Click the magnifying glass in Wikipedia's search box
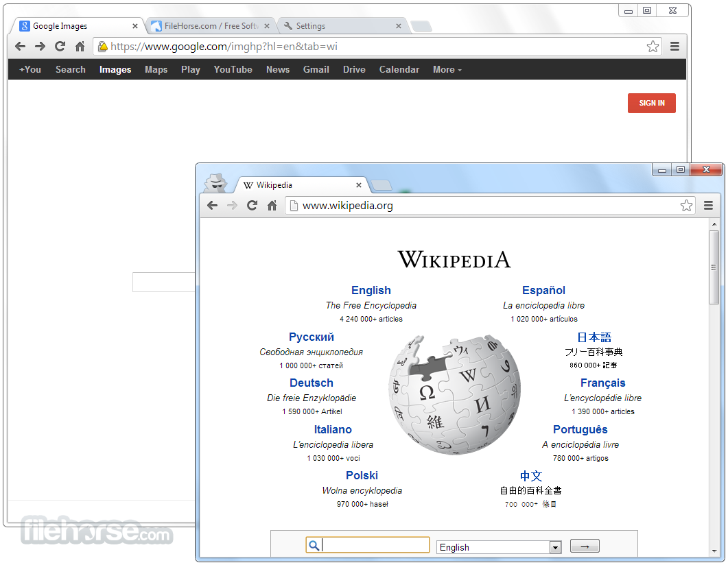Image resolution: width=728 pixels, height=565 pixels. click(314, 544)
